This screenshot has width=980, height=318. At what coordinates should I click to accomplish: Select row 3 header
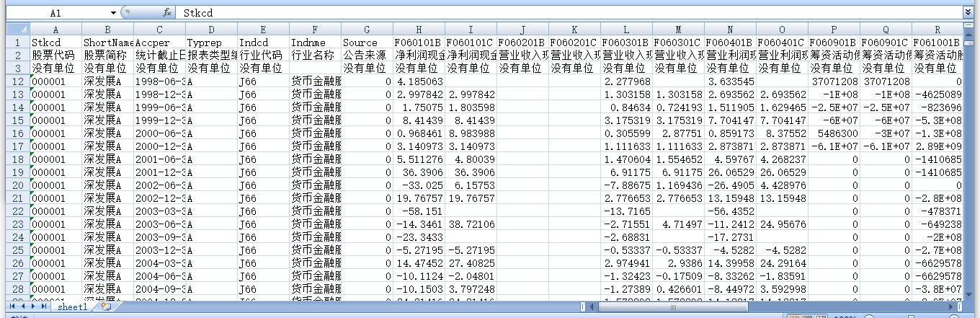(19, 69)
